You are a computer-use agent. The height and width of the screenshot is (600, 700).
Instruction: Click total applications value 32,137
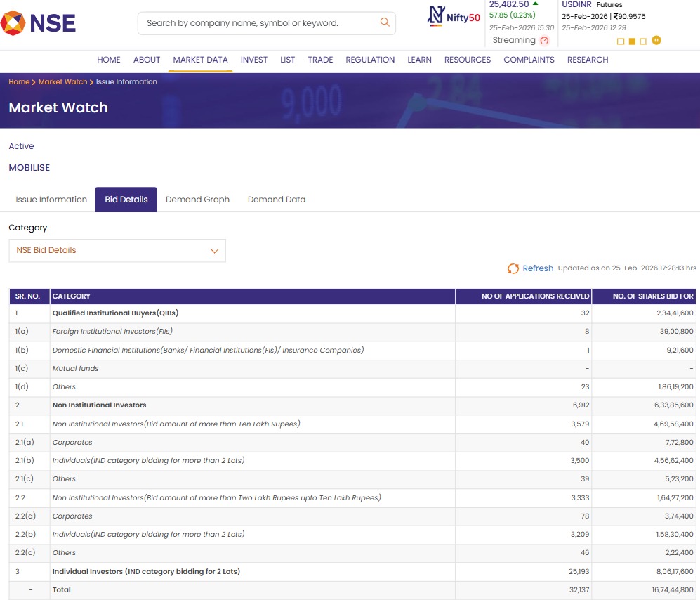tap(579, 589)
